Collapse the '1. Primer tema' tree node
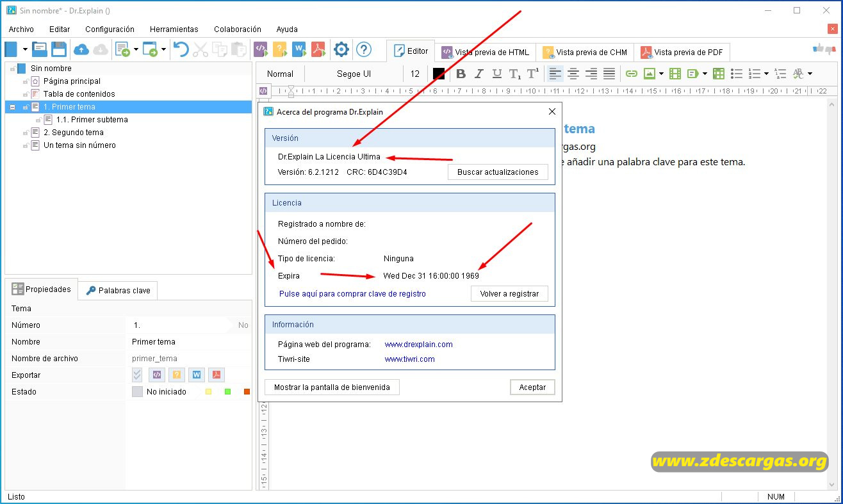 13,107
